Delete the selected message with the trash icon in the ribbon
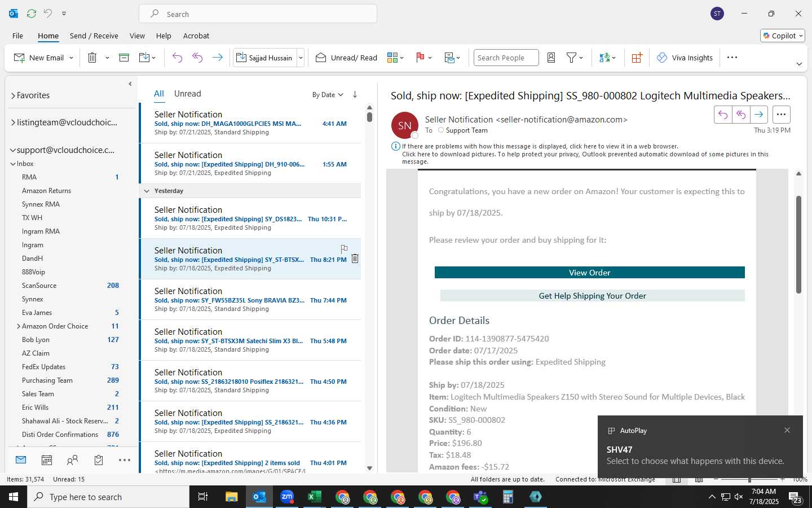Screen dimensions: 812x508 92,58
